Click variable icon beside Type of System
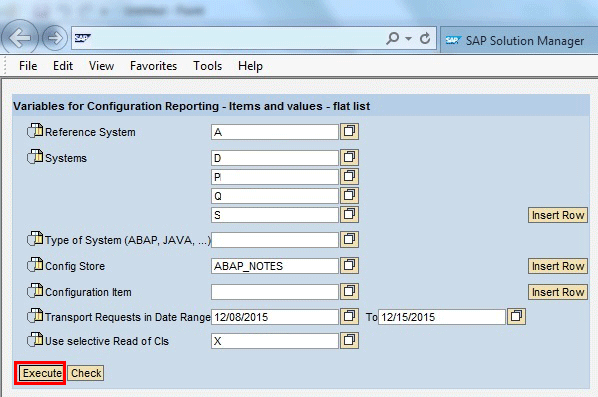 pyautogui.click(x=35, y=239)
